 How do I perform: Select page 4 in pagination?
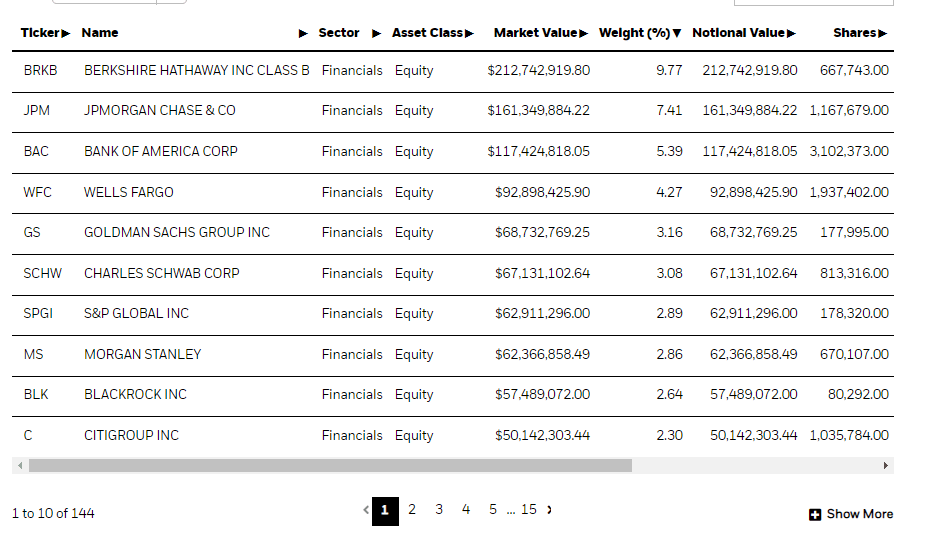click(466, 510)
